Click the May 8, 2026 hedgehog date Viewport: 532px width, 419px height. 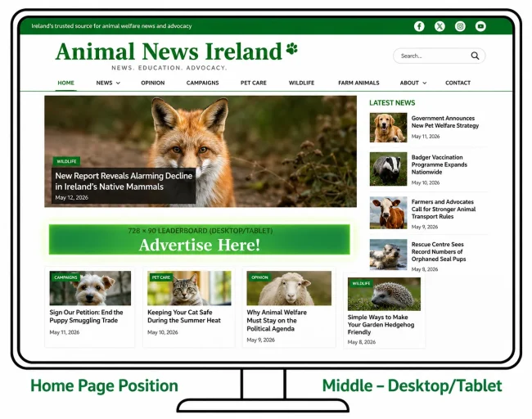tap(361, 342)
